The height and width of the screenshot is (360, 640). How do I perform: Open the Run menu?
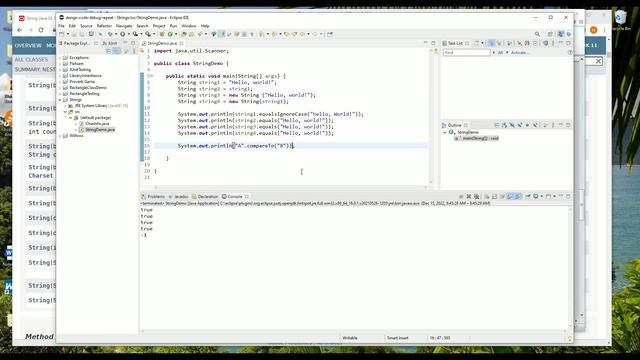[x=173, y=26]
